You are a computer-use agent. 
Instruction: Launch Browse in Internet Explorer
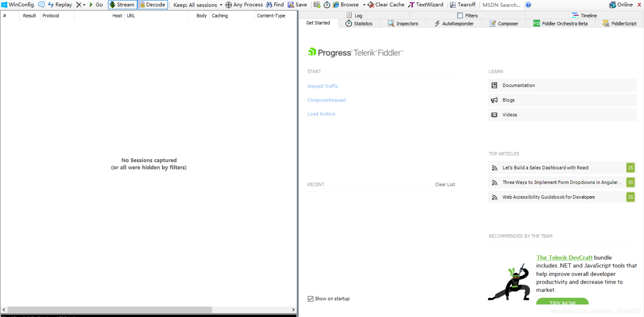[346, 5]
